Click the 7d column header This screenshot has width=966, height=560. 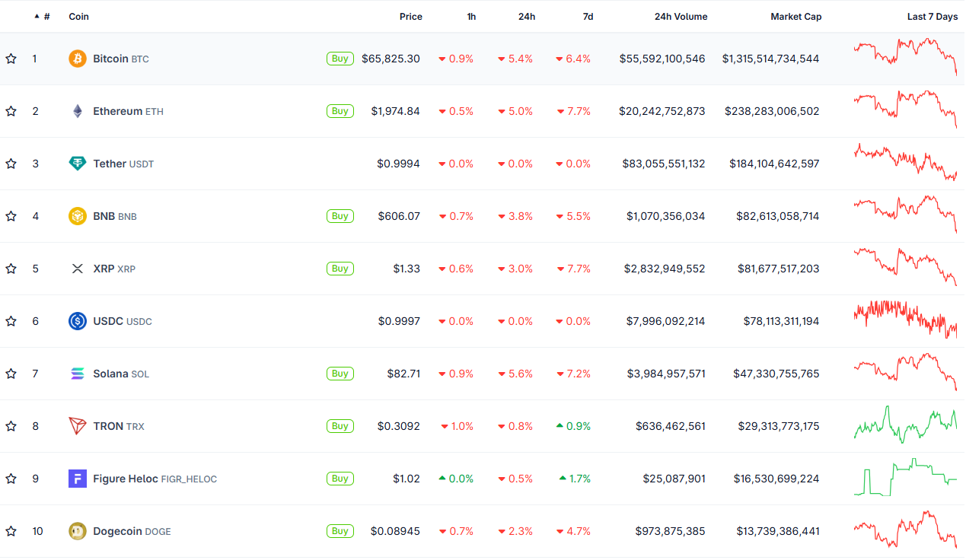pyautogui.click(x=588, y=17)
